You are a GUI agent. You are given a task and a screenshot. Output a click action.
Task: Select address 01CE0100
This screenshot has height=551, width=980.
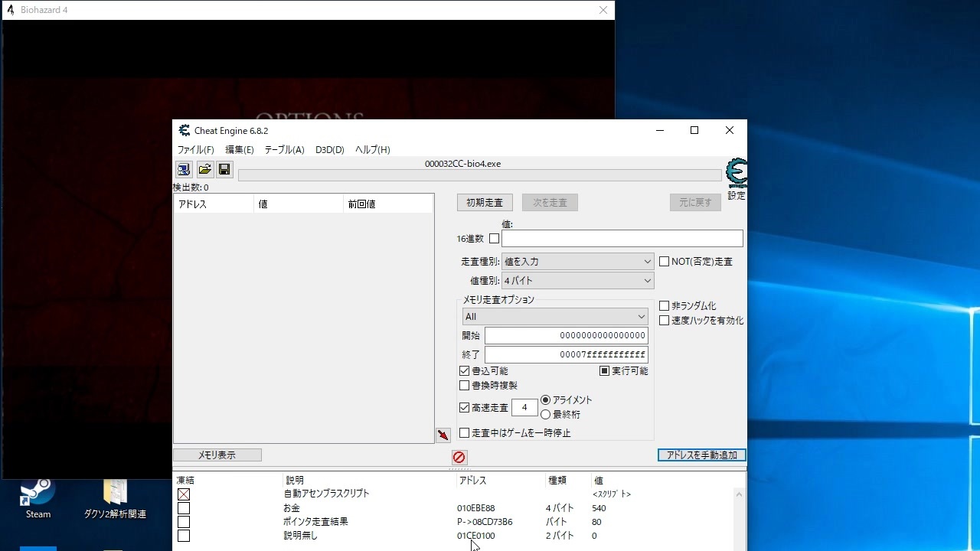tap(476, 536)
